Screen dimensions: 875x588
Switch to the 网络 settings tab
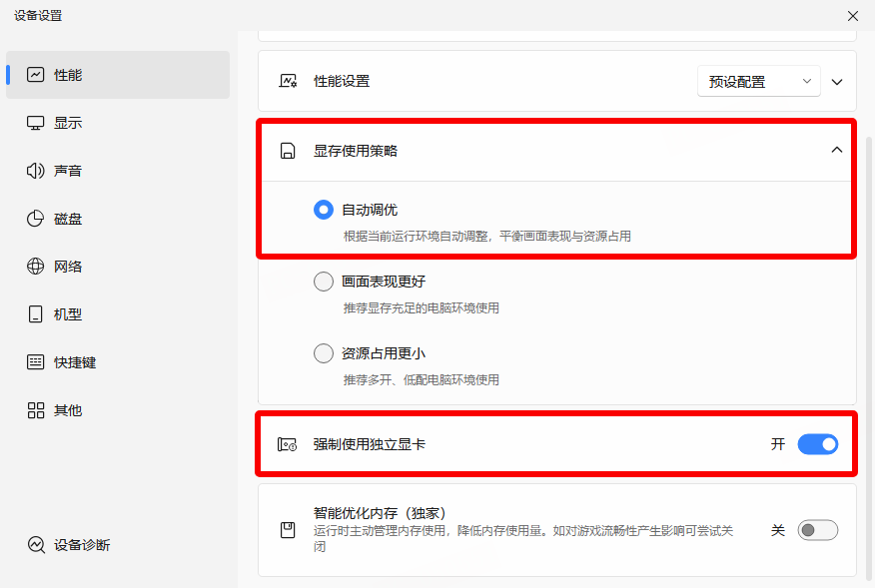pos(68,267)
